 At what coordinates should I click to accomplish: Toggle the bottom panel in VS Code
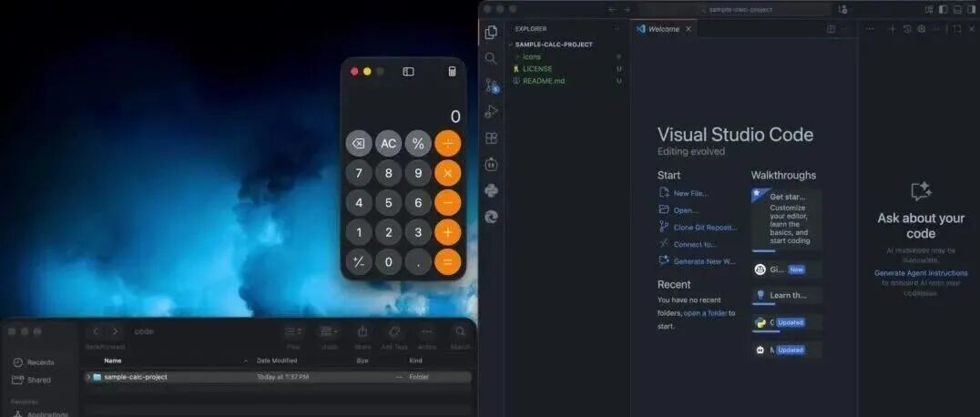pos(957,9)
